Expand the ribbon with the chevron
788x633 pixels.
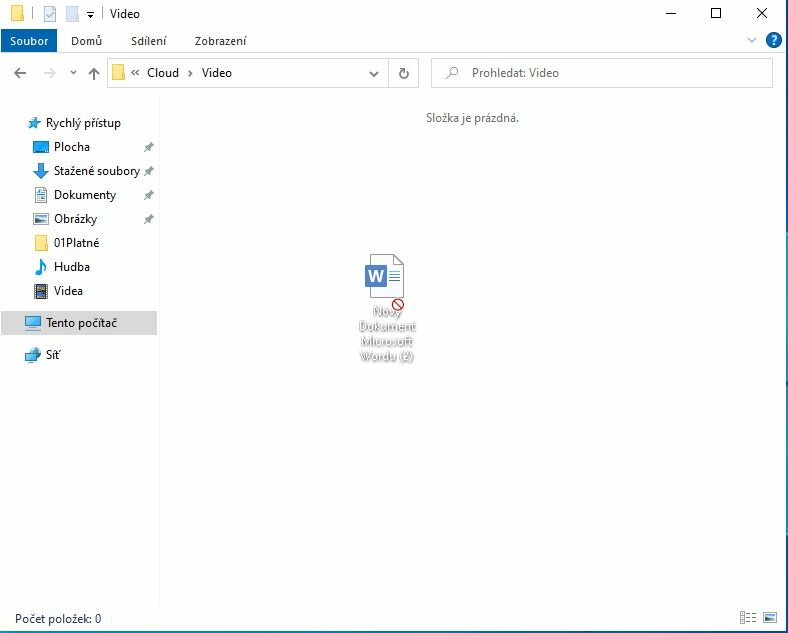click(753, 41)
